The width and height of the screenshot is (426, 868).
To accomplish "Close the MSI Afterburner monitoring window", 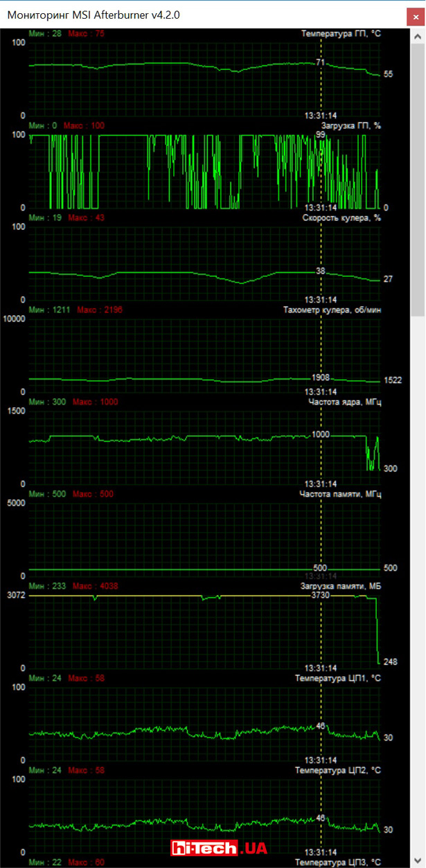I will tap(413, 15).
